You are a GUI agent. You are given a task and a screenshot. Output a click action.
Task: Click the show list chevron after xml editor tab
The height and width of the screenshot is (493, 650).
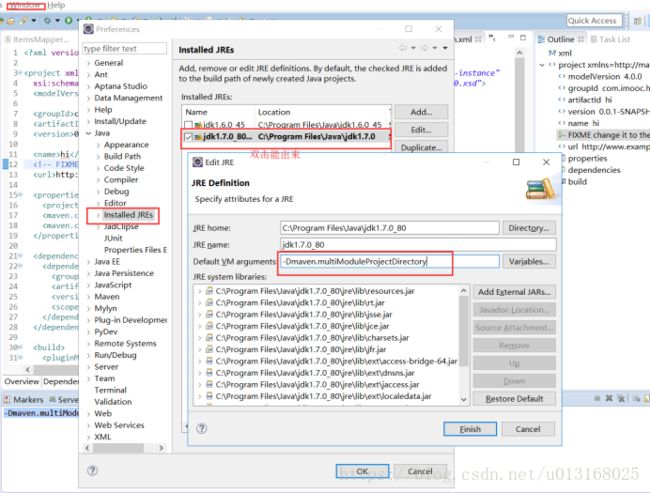(x=492, y=39)
